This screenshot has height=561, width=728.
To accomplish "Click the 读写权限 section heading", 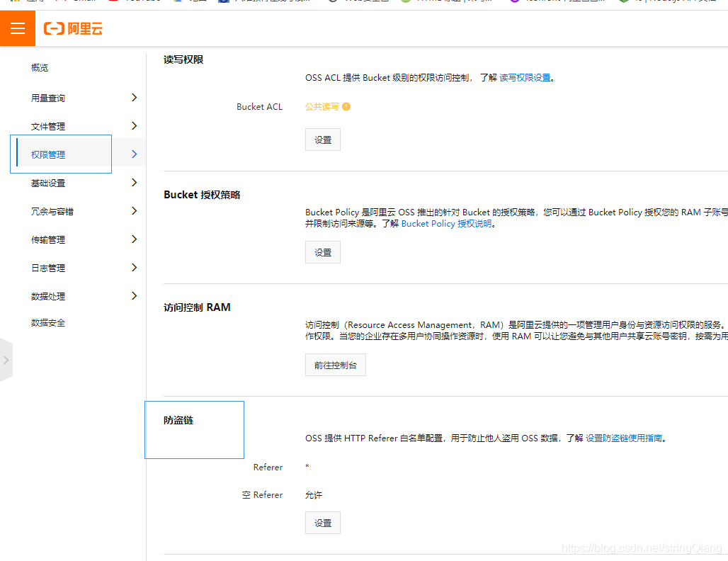I will (183, 59).
